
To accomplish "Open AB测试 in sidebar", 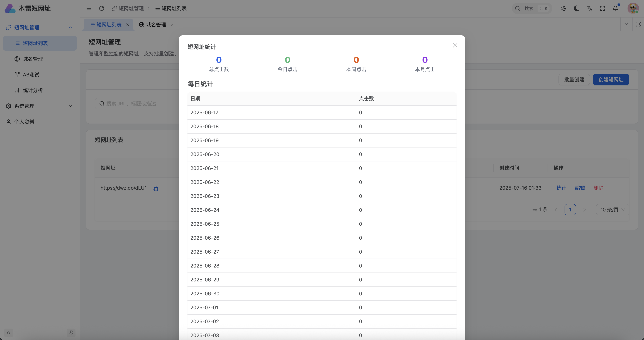I will point(31,75).
